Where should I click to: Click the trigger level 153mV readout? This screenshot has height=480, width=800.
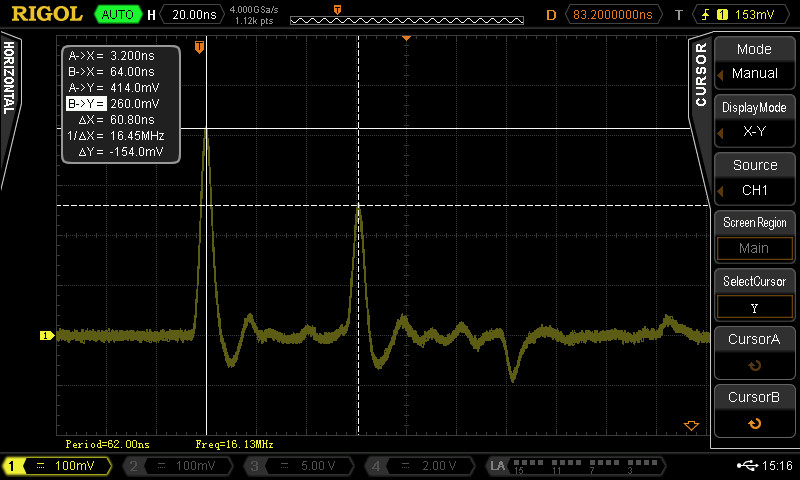tap(754, 14)
